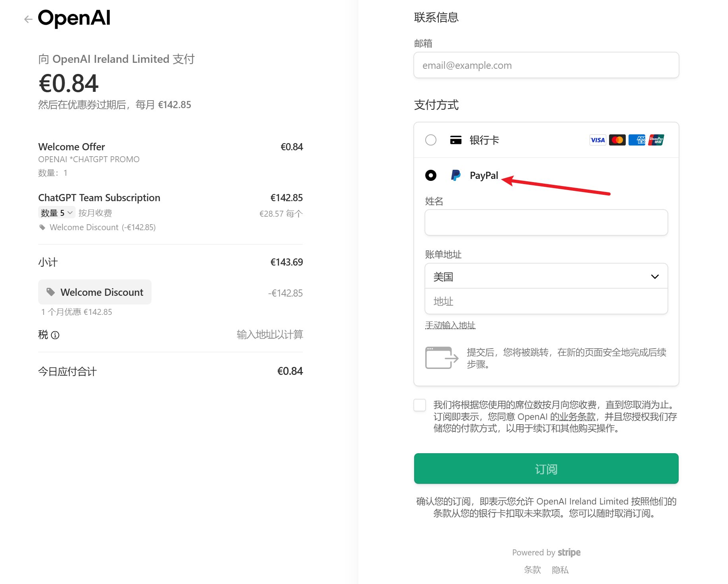728x584 pixels.
Task: Click the OpenAI logo
Action: 74,18
